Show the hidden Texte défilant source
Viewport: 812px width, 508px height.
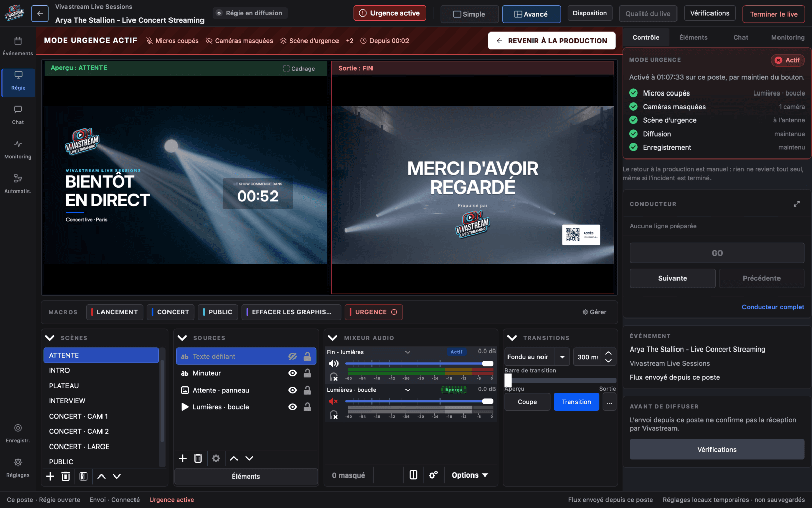293,357
